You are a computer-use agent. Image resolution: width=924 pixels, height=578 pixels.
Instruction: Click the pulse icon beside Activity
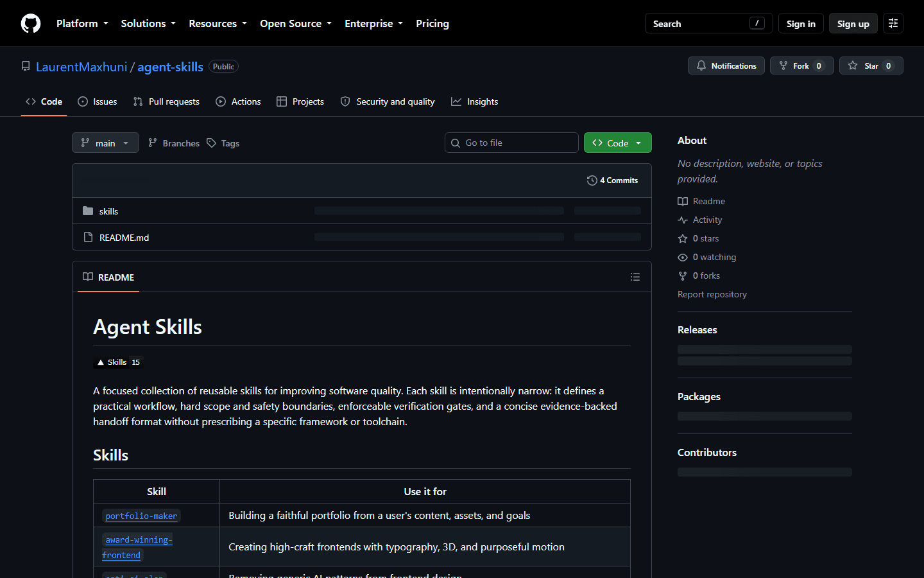[x=683, y=220]
